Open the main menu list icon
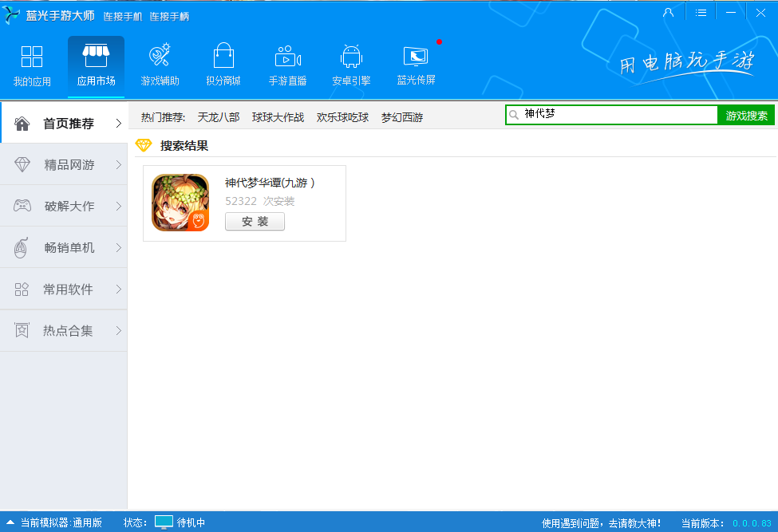The height and width of the screenshot is (532, 778). coord(701,13)
